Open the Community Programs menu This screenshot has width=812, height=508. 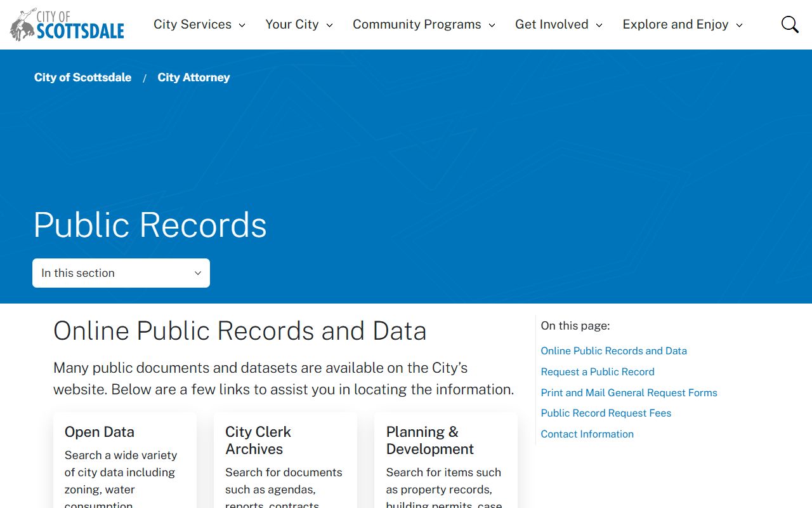(417, 24)
